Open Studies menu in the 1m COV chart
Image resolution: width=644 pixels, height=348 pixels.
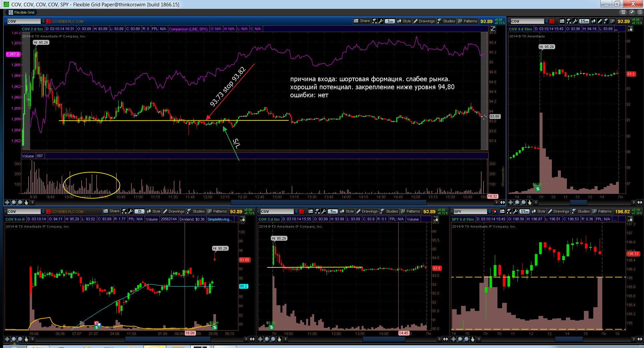click(x=446, y=21)
